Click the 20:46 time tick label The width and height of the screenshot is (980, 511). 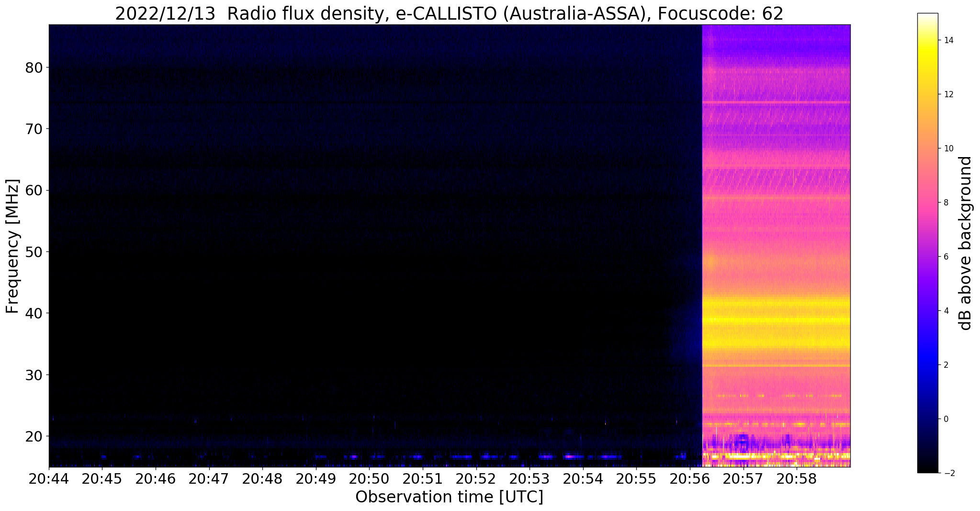156,478
